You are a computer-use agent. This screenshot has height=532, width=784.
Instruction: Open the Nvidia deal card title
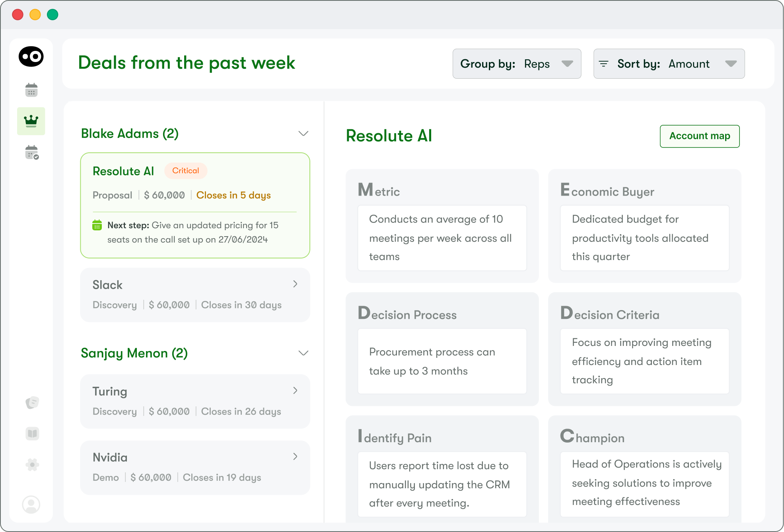[x=110, y=457]
